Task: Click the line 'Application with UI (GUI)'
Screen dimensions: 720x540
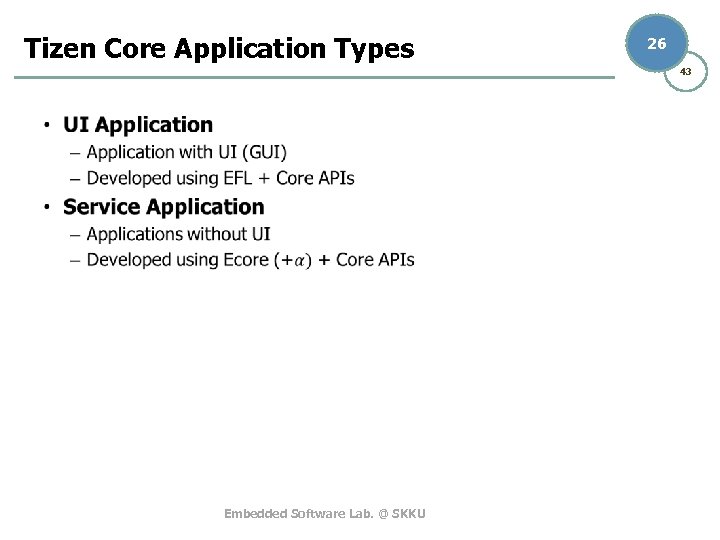Action: click(x=186, y=152)
